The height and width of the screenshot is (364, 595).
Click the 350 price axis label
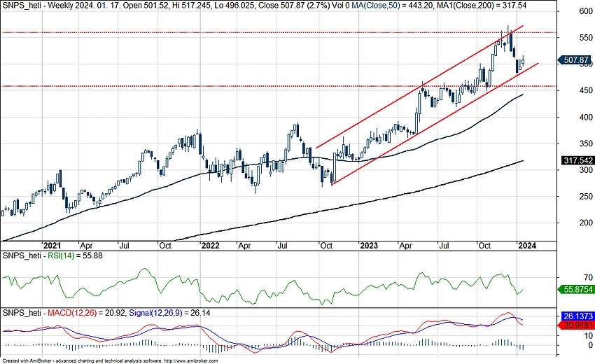click(586, 143)
